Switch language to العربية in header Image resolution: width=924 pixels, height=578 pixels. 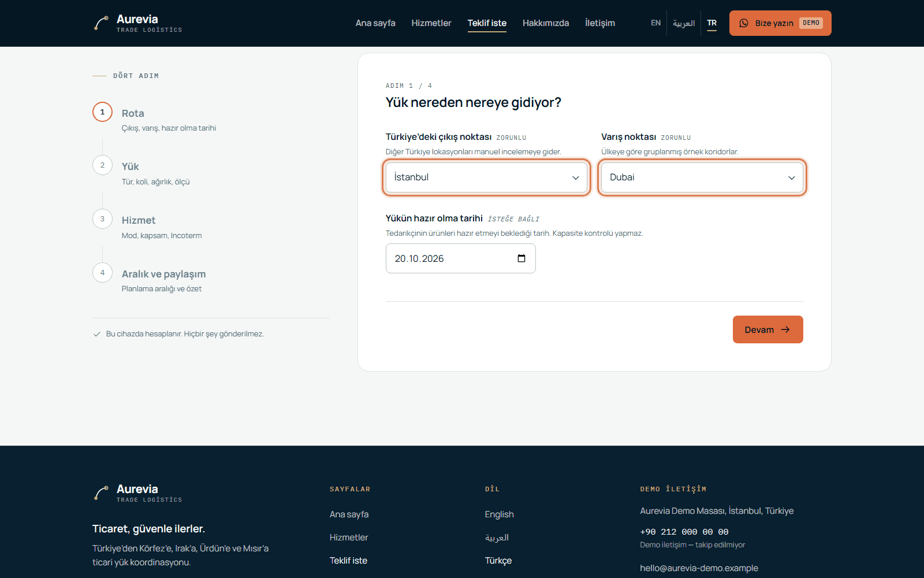(x=684, y=23)
